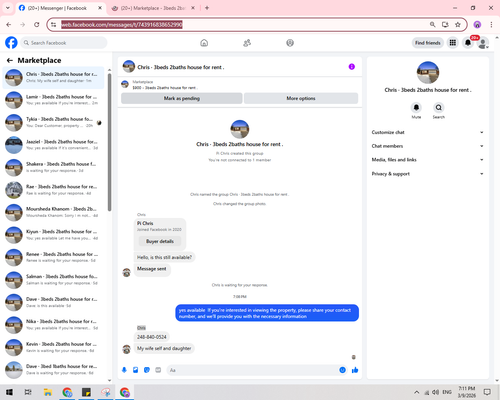Image resolution: width=500 pixels, height=400 pixels.
Task: Click the Search Facebook field
Action: point(64,43)
